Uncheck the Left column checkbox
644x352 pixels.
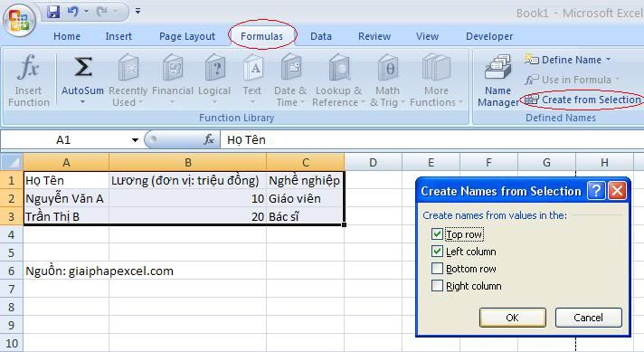(437, 252)
